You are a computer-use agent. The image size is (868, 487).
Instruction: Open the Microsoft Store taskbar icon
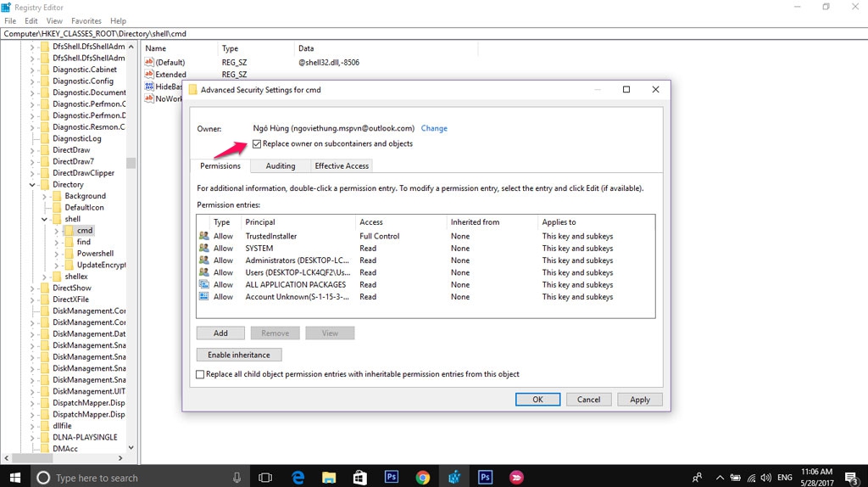tap(359, 478)
